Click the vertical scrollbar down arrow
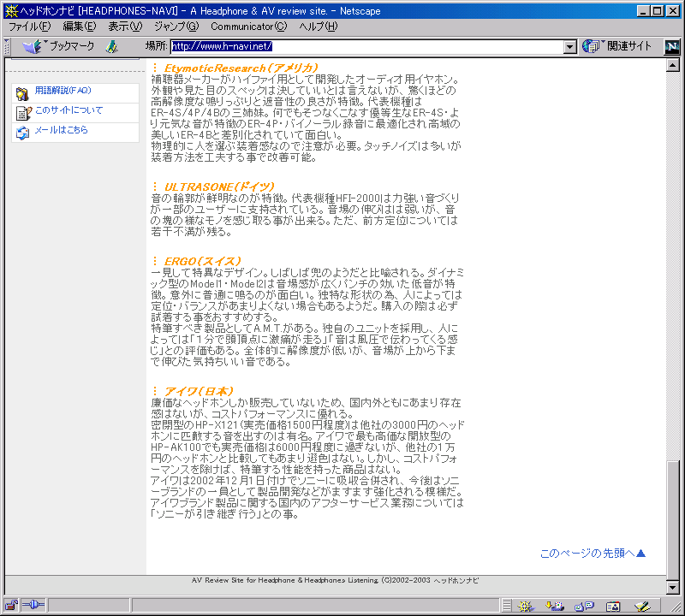The height and width of the screenshot is (616, 685). pos(673,588)
